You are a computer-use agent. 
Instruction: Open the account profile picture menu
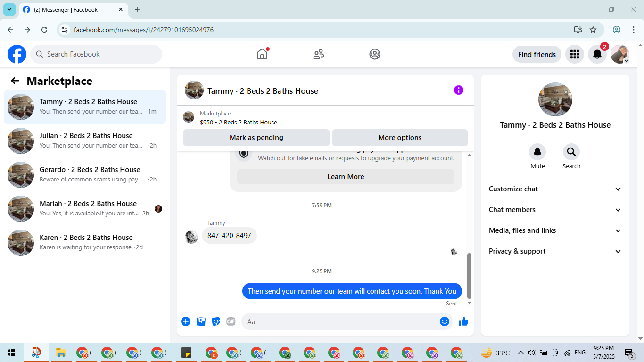(620, 54)
